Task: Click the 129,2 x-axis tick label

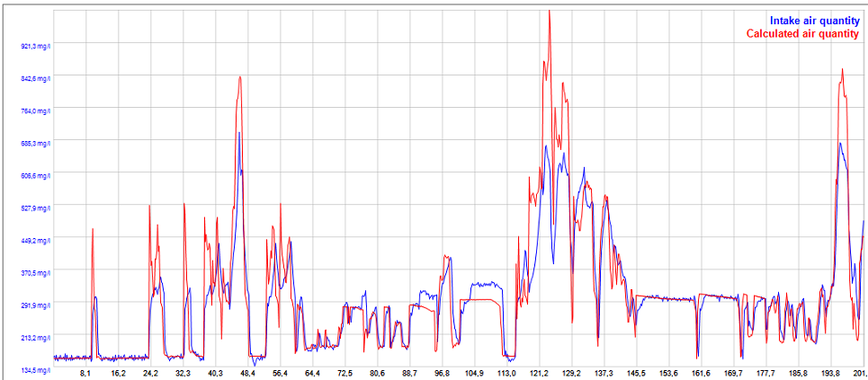Action: pyautogui.click(x=571, y=373)
